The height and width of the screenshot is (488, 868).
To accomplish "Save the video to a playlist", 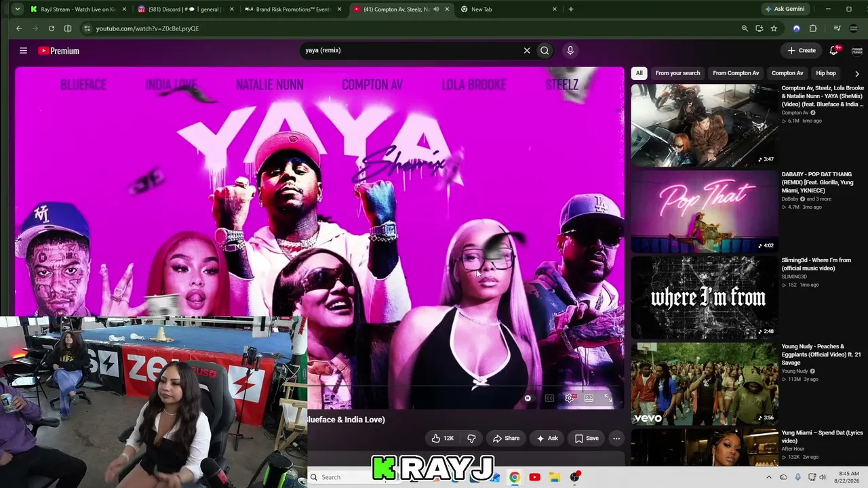I will click(587, 439).
